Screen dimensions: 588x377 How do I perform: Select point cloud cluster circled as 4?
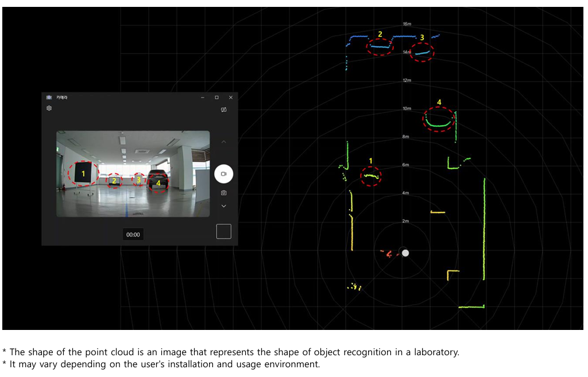[439, 121]
